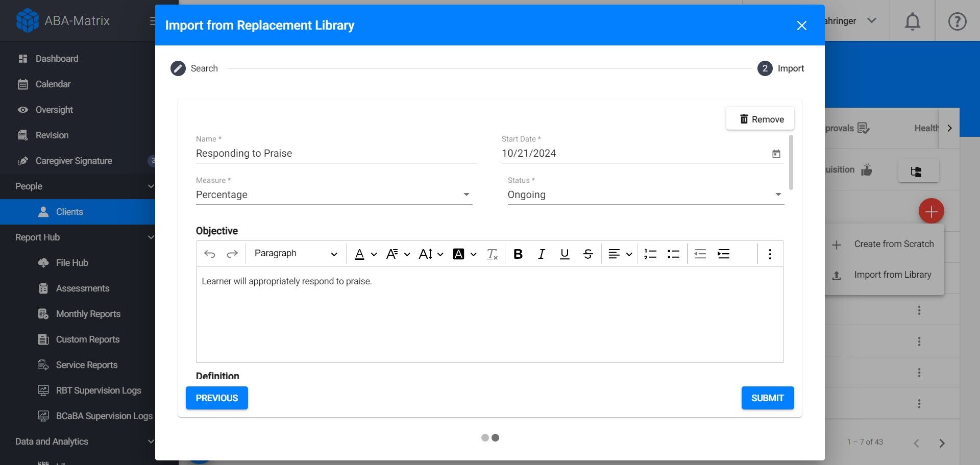980x465 pixels.
Task: Open the Start Date calendar picker
Action: [x=776, y=154]
